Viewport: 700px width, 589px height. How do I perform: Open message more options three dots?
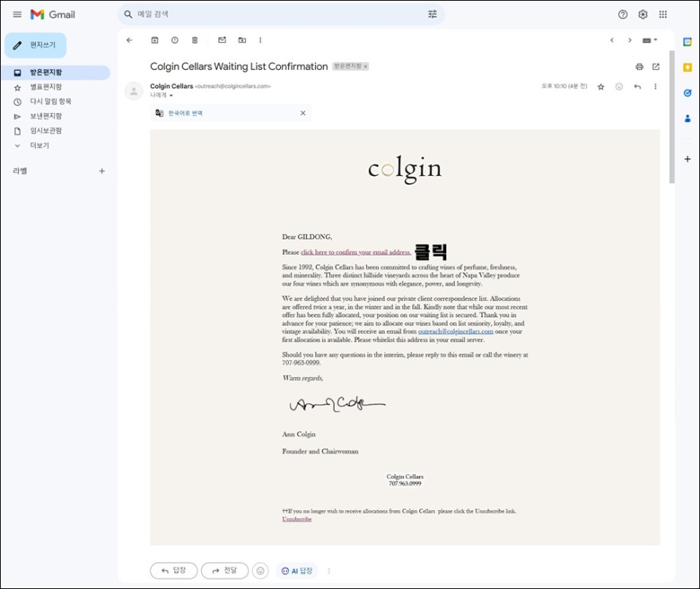[x=655, y=87]
